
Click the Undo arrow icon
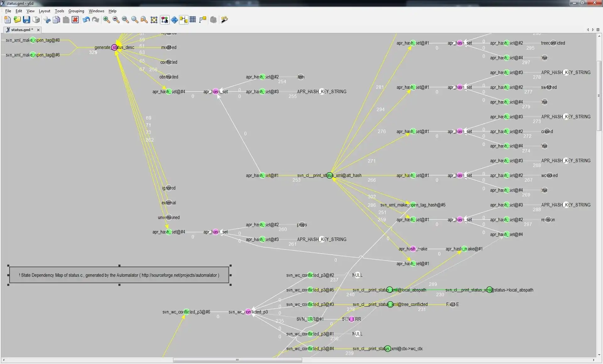point(86,20)
